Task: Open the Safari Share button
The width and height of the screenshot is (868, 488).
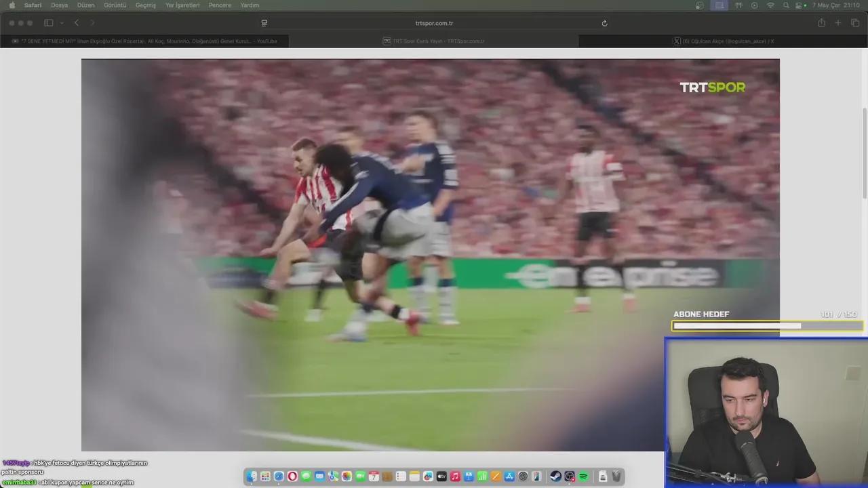Action: [x=821, y=23]
